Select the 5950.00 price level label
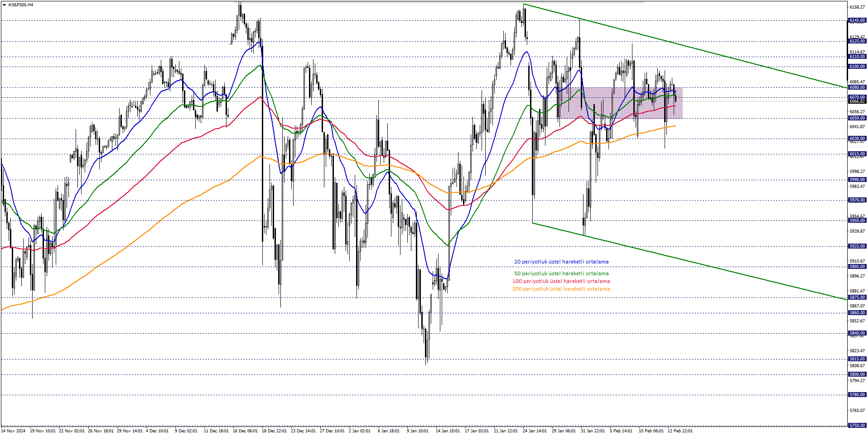Image resolution: width=868 pixels, height=436 pixels. [857, 220]
